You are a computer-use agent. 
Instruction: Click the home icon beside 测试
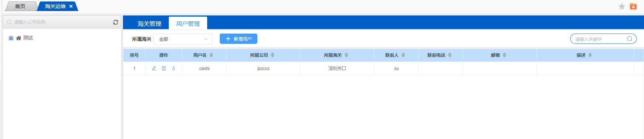coord(18,38)
